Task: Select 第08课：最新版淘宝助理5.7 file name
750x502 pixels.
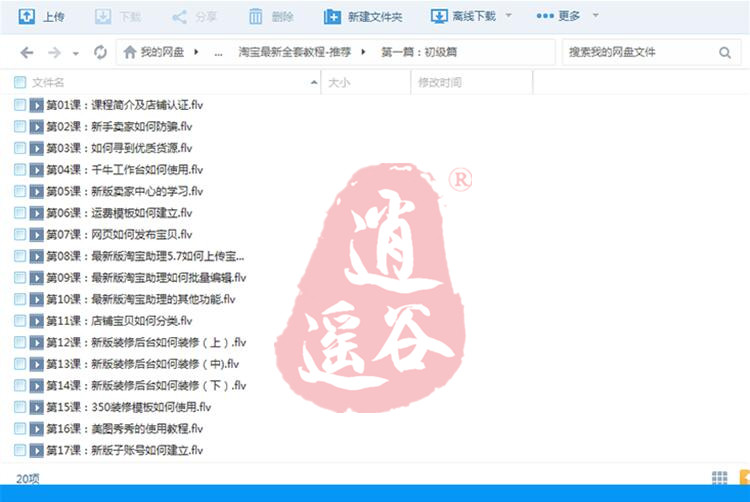Action: 145,256
